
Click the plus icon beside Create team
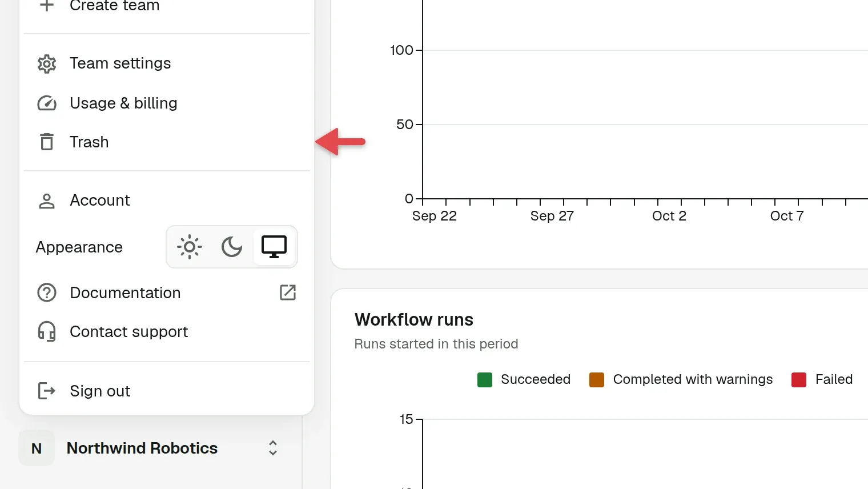coord(47,6)
